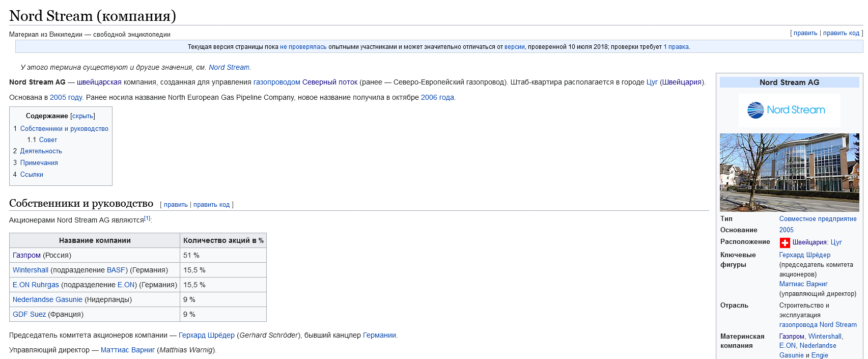Viewport: 868px width, 359px height.
Task: Follow the швейцарская link
Action: pos(99,82)
